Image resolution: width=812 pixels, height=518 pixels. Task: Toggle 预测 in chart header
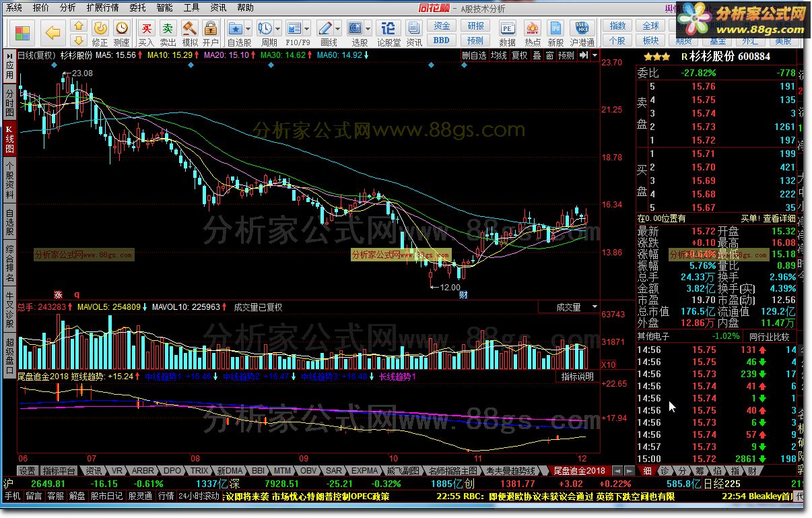567,55
